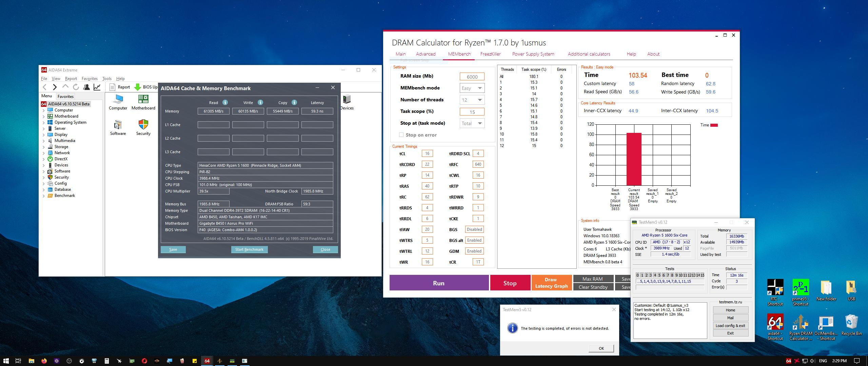Expand Motherboard node in AIDA64 tree
Screen dimensions: 868x366
tap(44, 117)
